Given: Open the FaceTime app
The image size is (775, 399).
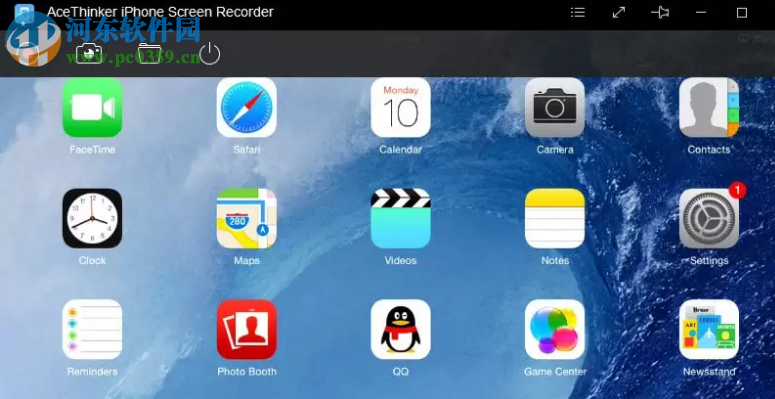Looking at the screenshot, I should tap(92, 107).
